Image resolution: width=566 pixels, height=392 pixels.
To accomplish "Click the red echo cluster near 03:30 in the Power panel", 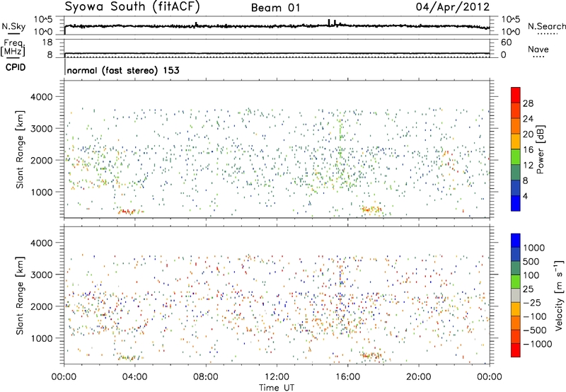I will point(127,212).
